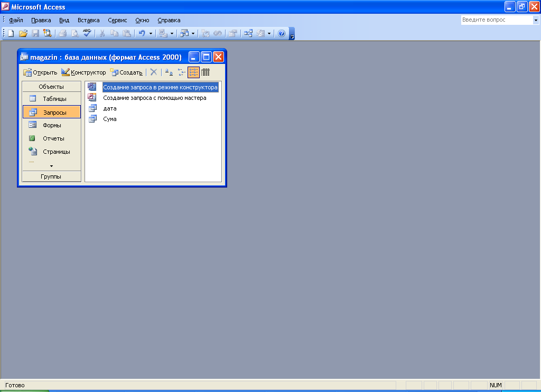Click the Open folder icon in toolbar

pos(23,33)
